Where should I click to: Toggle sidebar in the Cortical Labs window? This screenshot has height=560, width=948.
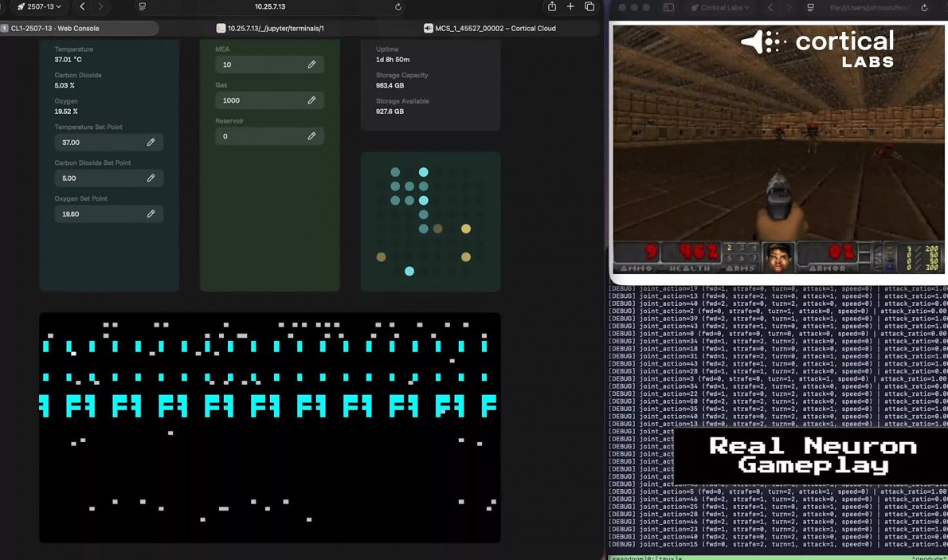tap(668, 8)
